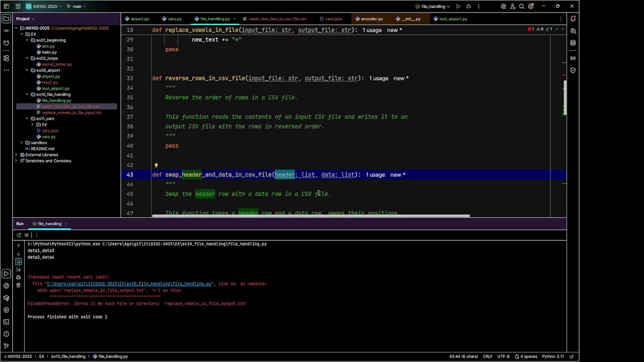This screenshot has width=644, height=362.
Task: Debug the file_handling configuration
Action: coord(468,7)
